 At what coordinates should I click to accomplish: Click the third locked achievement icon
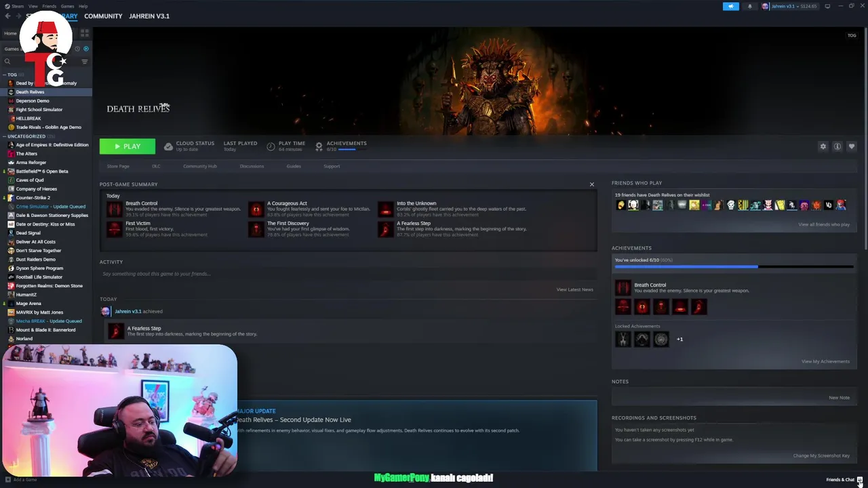click(x=660, y=339)
